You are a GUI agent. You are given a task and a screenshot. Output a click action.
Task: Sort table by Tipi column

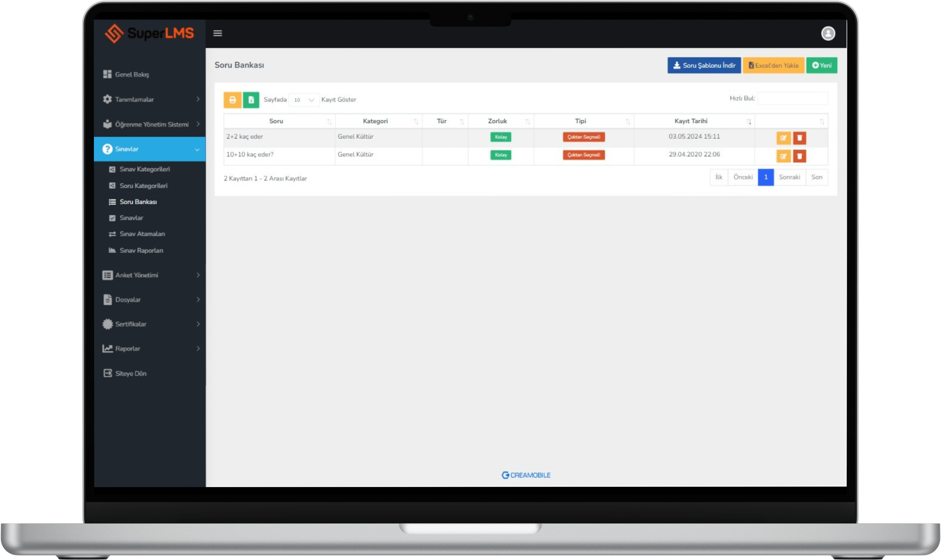[x=584, y=121]
